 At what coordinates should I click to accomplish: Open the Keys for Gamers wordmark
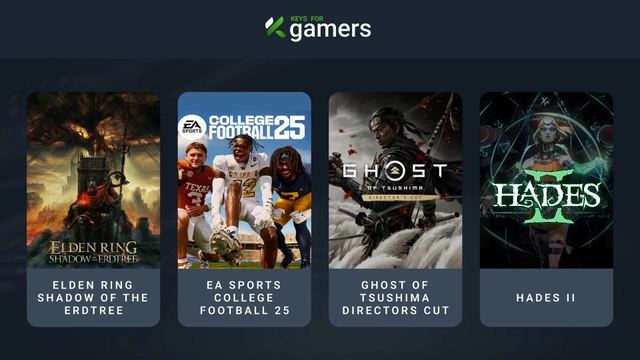(x=318, y=28)
